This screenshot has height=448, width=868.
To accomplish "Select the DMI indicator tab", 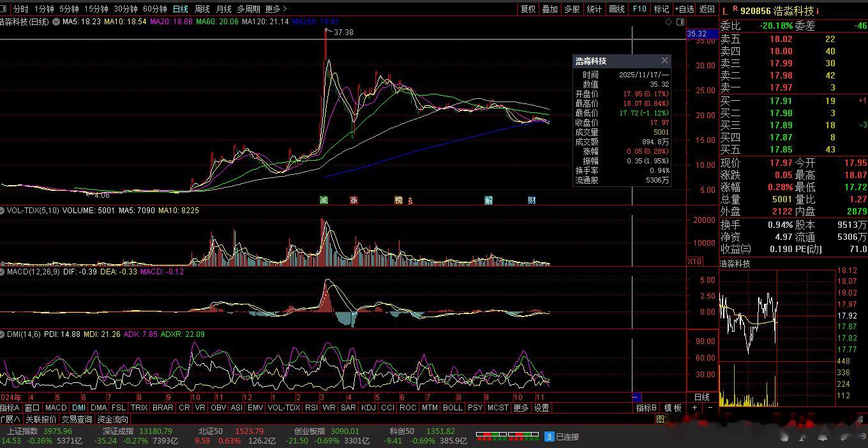I will click(79, 408).
